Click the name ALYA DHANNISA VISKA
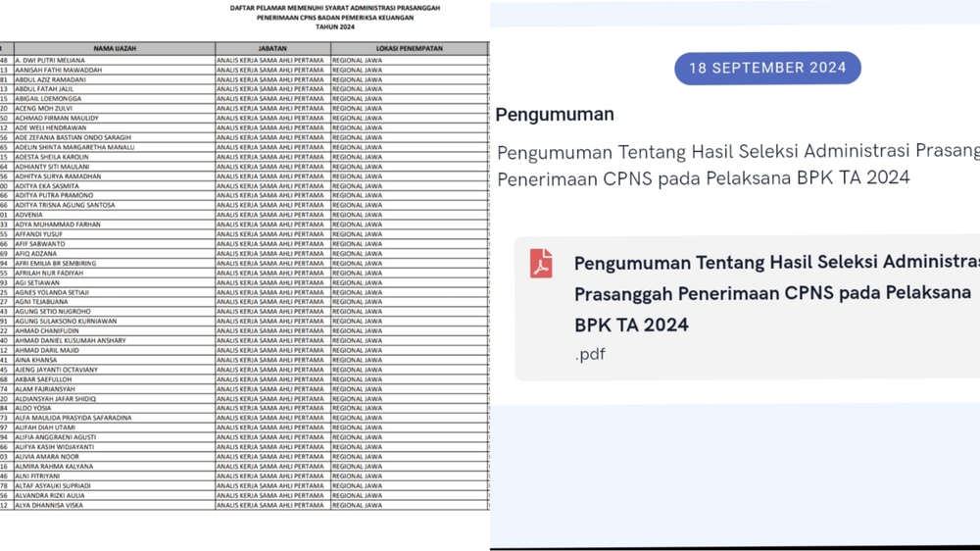The width and height of the screenshot is (980, 551). (x=49, y=505)
